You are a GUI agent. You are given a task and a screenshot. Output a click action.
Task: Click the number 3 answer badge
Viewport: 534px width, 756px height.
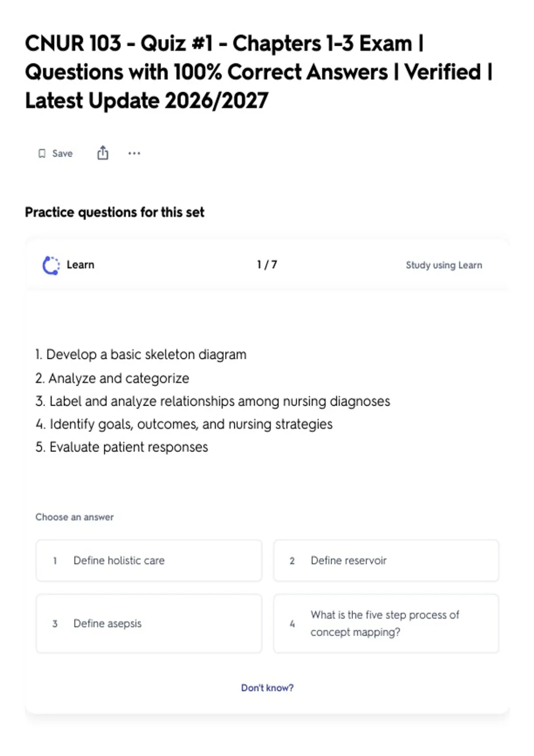pos(55,624)
